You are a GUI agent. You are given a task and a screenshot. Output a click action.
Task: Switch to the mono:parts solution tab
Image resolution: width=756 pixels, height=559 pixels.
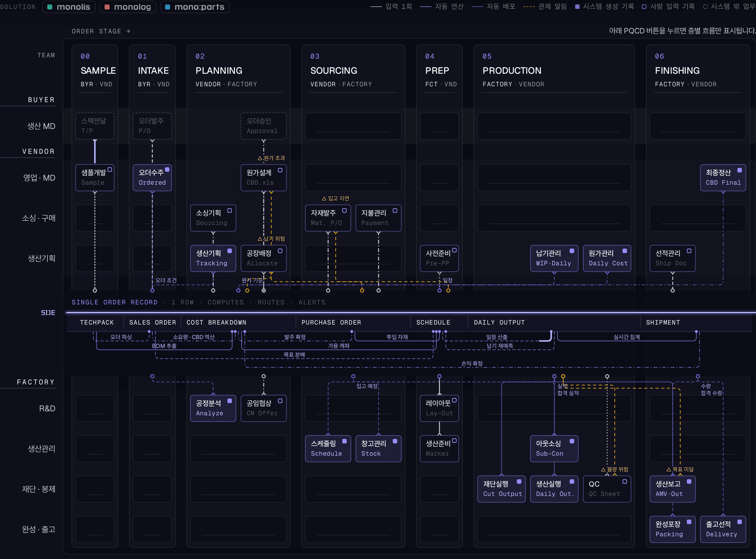[195, 7]
